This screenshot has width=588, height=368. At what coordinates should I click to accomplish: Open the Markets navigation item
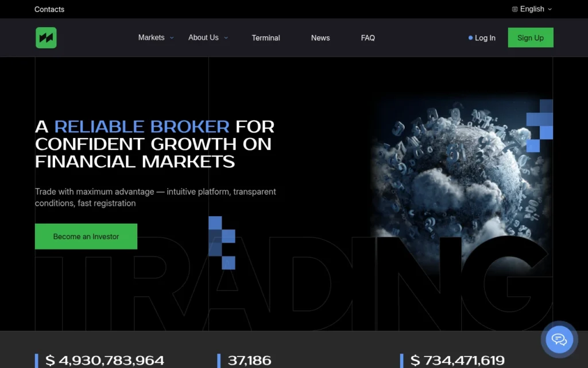[x=151, y=37]
